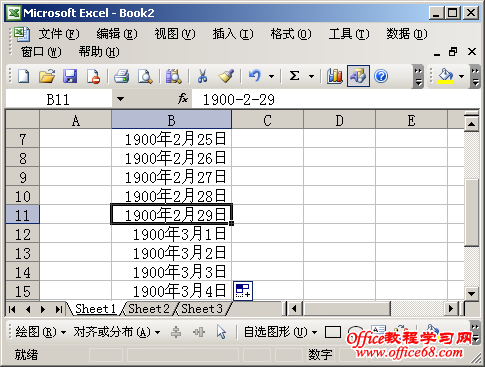Expand the AutoSum functions dropdown arrow
The width and height of the screenshot is (485, 367).
pos(311,77)
